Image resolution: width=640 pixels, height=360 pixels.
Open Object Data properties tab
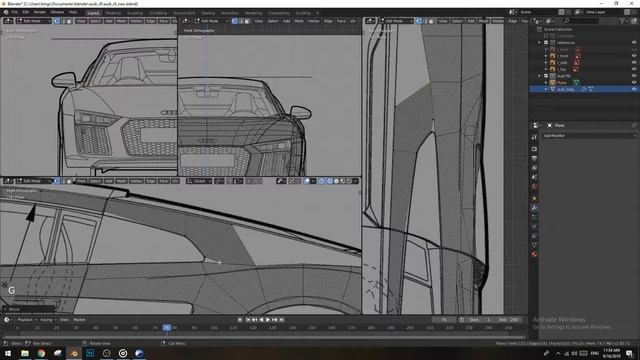[534, 245]
